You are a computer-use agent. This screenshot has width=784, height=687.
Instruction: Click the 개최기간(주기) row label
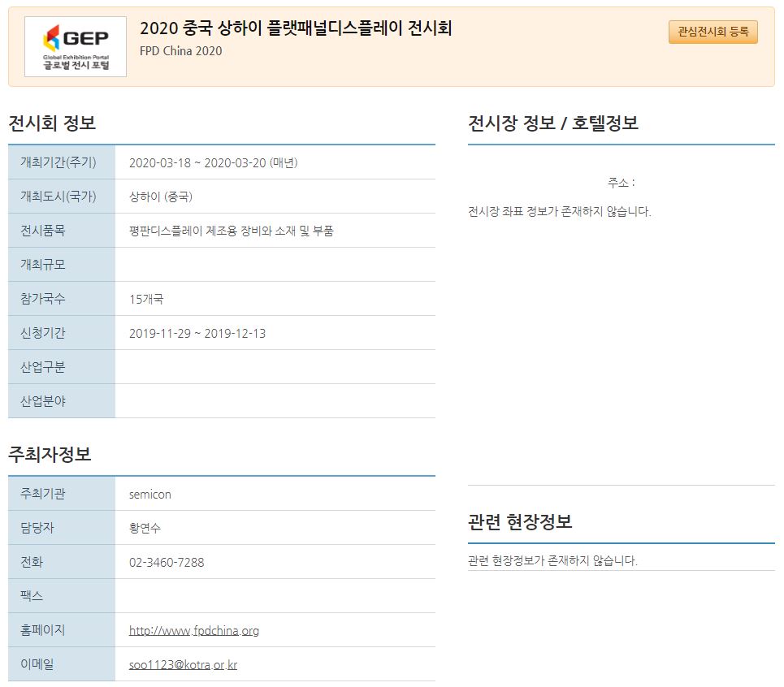[58, 162]
